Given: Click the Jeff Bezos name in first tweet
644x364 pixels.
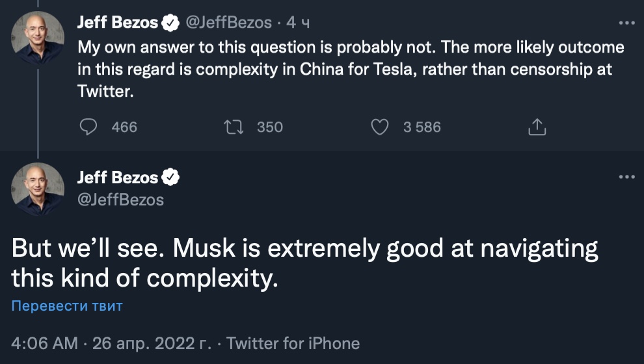Looking at the screenshot, I should (x=117, y=23).
